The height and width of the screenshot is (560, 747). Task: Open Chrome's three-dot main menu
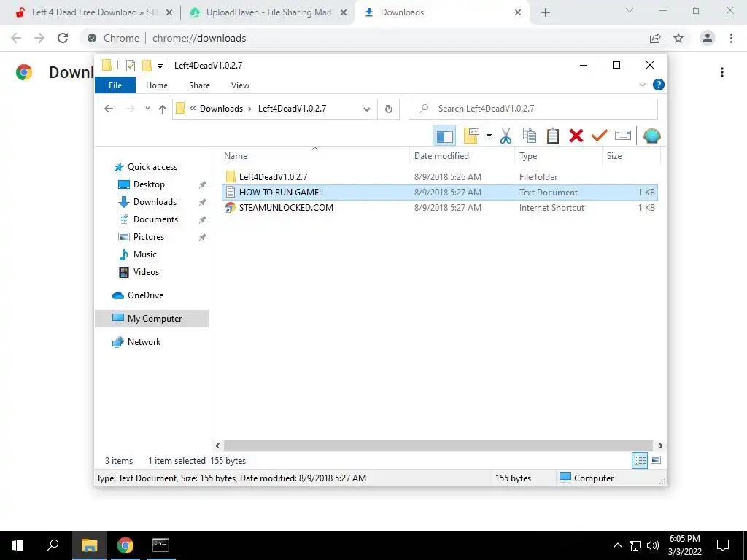point(731,38)
